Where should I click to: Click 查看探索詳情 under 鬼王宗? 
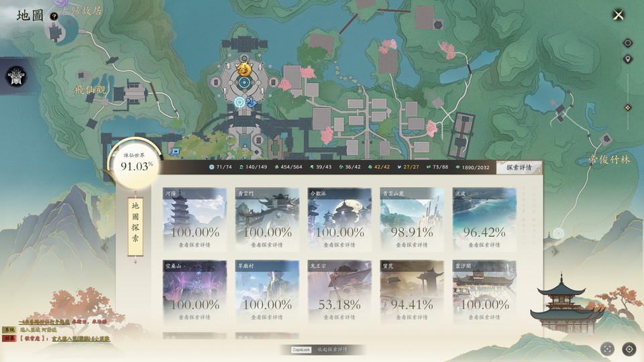pos(339,317)
